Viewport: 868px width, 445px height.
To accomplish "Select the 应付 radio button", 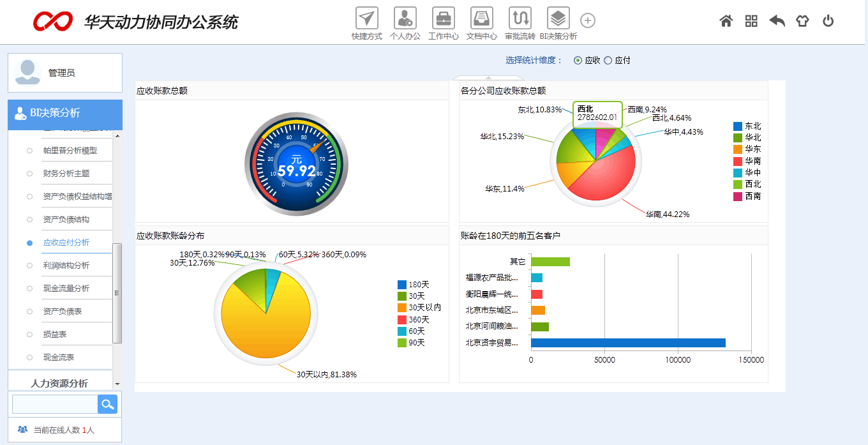I will 608,61.
